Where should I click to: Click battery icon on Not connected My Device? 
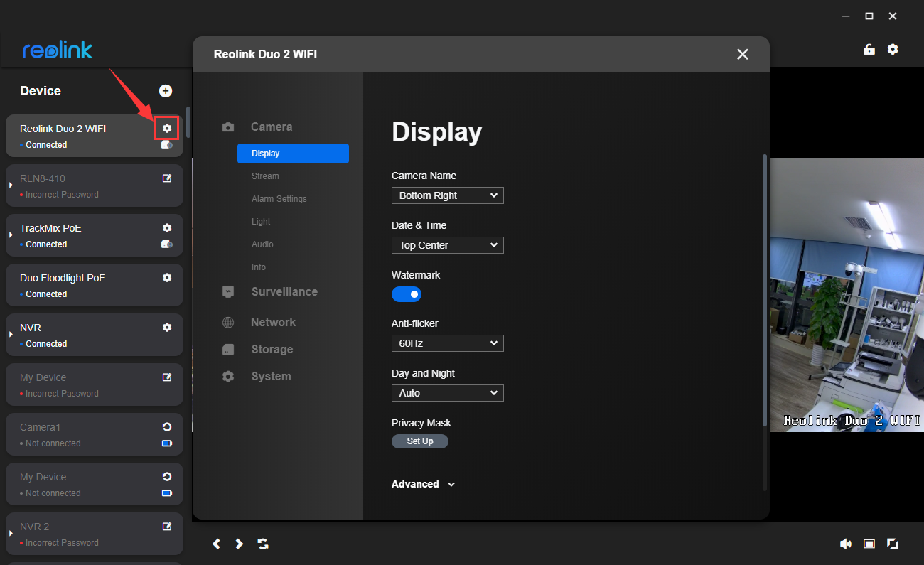pos(167,493)
